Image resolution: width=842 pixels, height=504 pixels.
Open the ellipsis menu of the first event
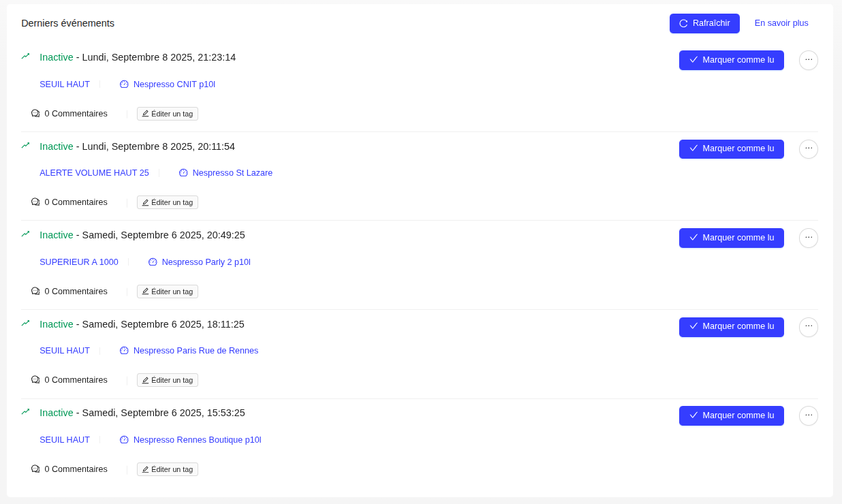point(808,60)
